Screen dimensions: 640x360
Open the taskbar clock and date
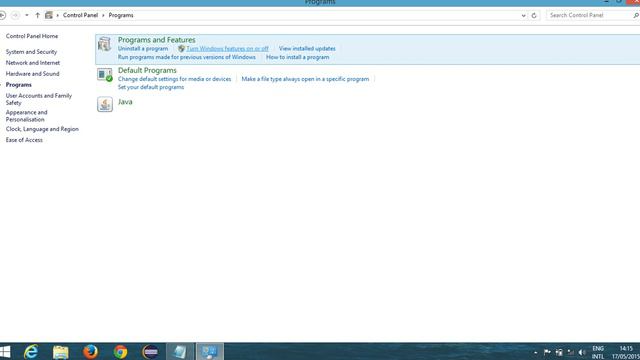click(625, 352)
